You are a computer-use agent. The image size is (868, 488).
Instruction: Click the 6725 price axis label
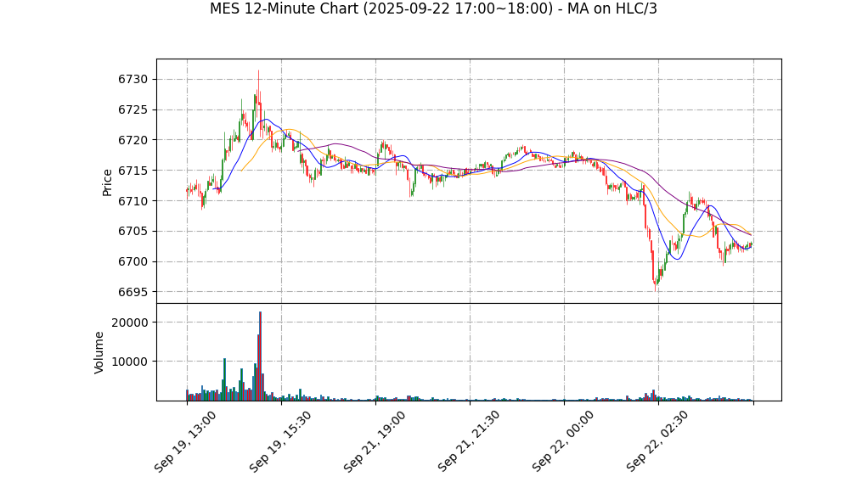[x=132, y=109]
